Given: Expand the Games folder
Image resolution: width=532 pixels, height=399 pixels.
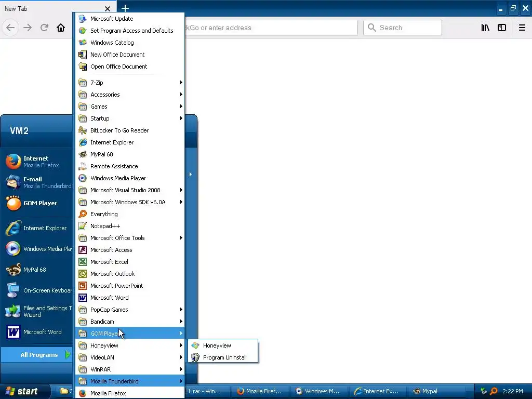Looking at the screenshot, I should [x=129, y=107].
